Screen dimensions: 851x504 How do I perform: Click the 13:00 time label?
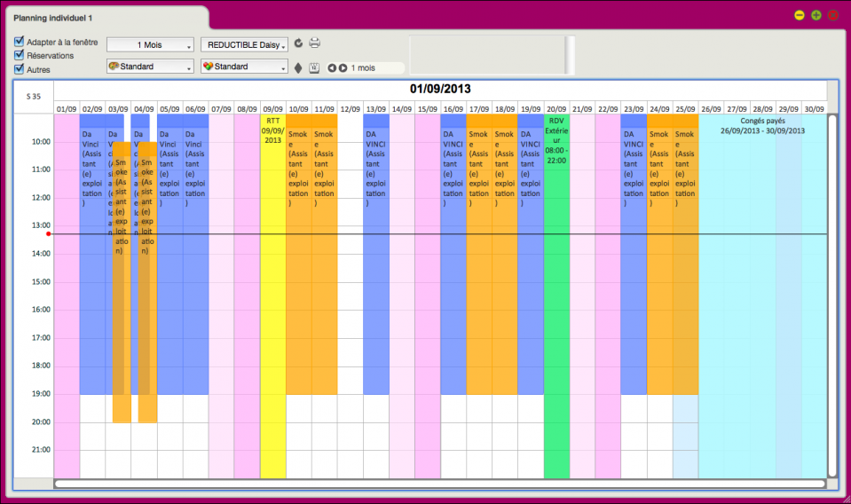pyautogui.click(x=41, y=225)
